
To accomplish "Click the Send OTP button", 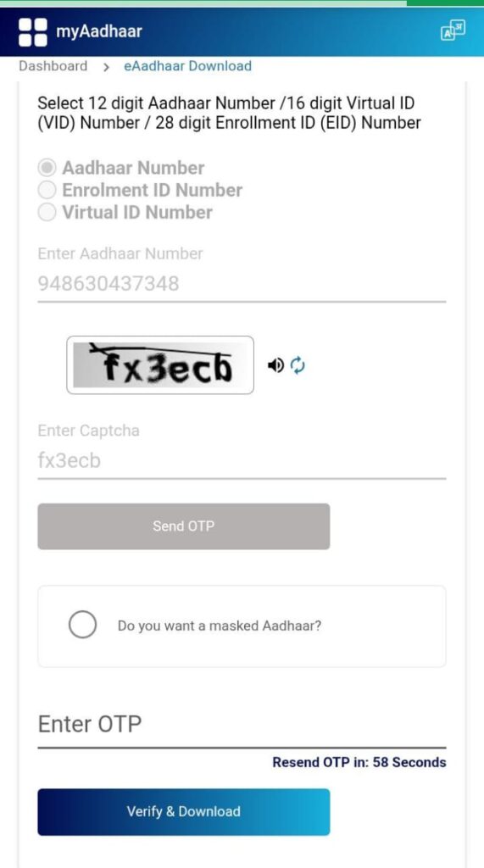I will [x=184, y=526].
